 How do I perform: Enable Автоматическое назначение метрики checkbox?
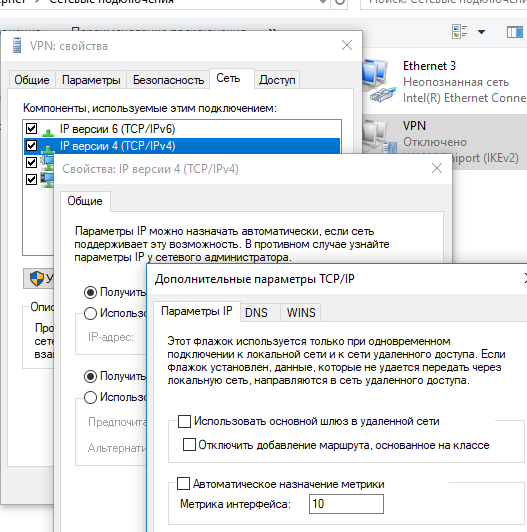(183, 483)
